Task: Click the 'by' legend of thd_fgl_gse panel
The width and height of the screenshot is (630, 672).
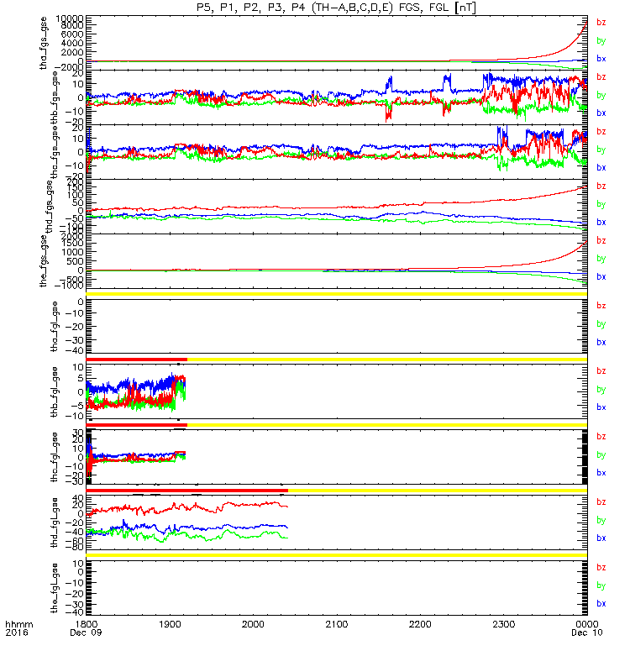Action: tap(601, 520)
